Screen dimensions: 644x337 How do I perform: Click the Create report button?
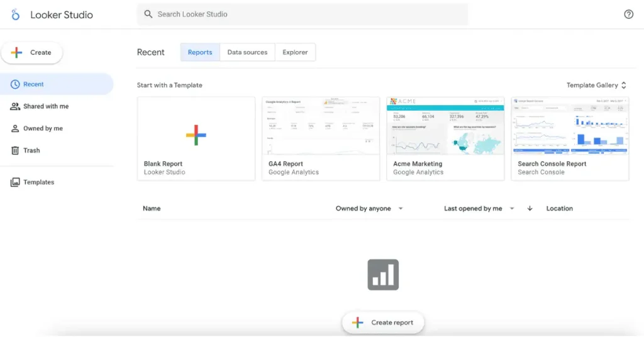click(383, 323)
